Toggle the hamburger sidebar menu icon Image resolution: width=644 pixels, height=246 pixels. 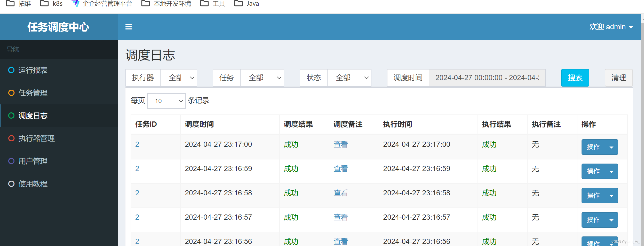129,27
